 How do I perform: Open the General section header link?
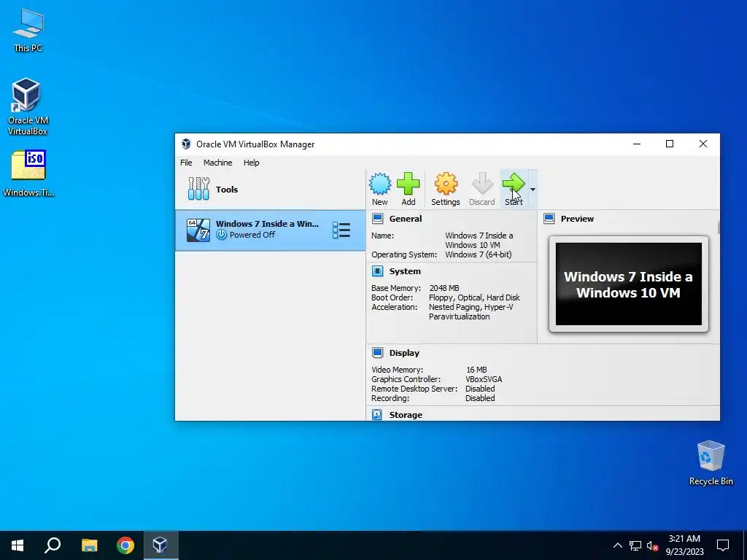(x=406, y=219)
